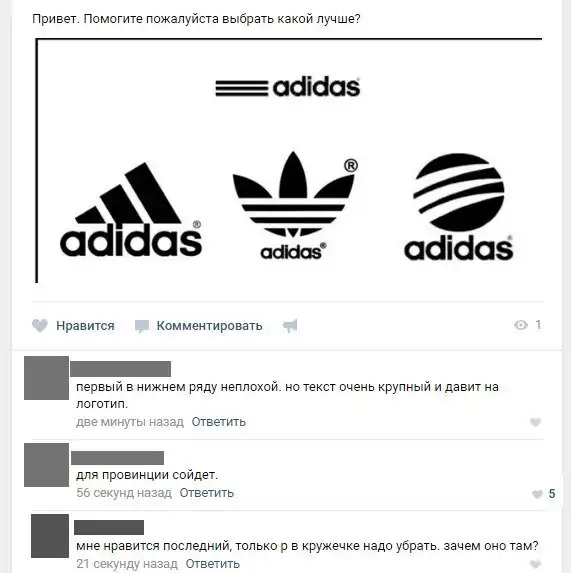571x573 pixels.
Task: Open the second commenter's avatar
Action: [x=46, y=465]
